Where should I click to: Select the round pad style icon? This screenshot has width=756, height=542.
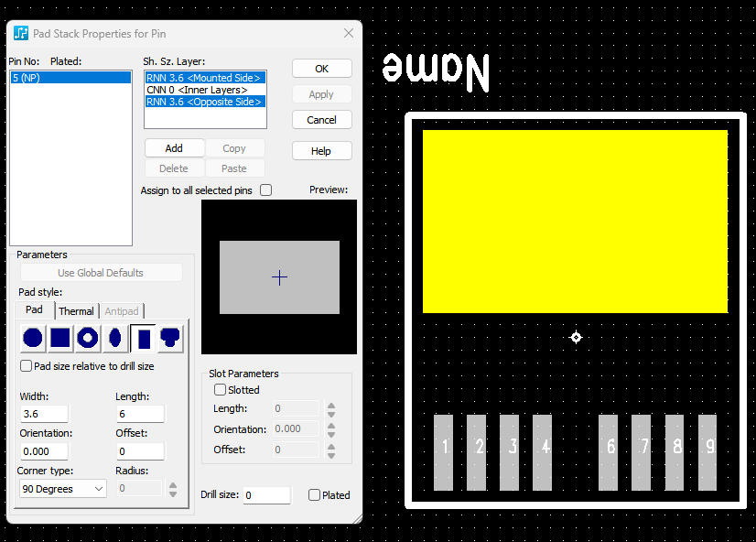point(33,338)
